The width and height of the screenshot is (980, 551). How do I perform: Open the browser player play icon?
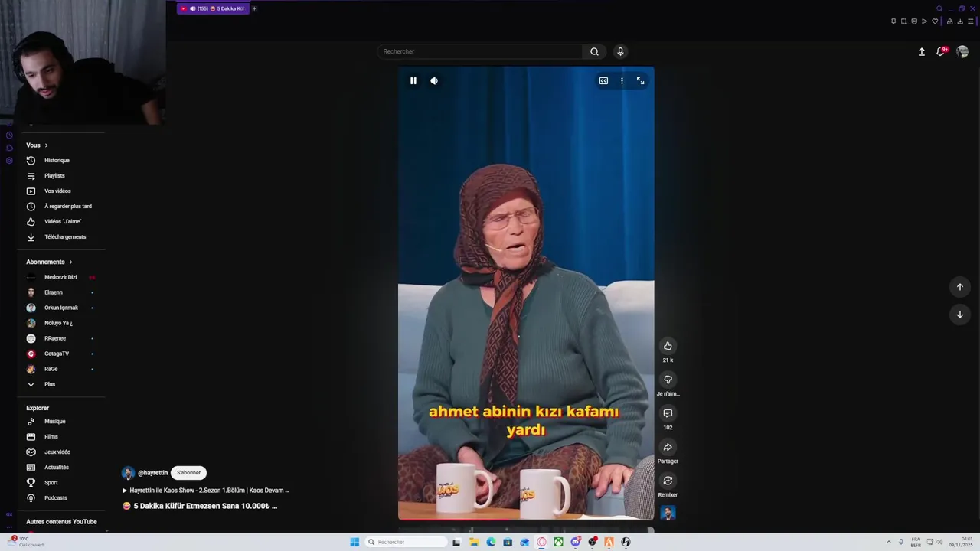coord(924,21)
